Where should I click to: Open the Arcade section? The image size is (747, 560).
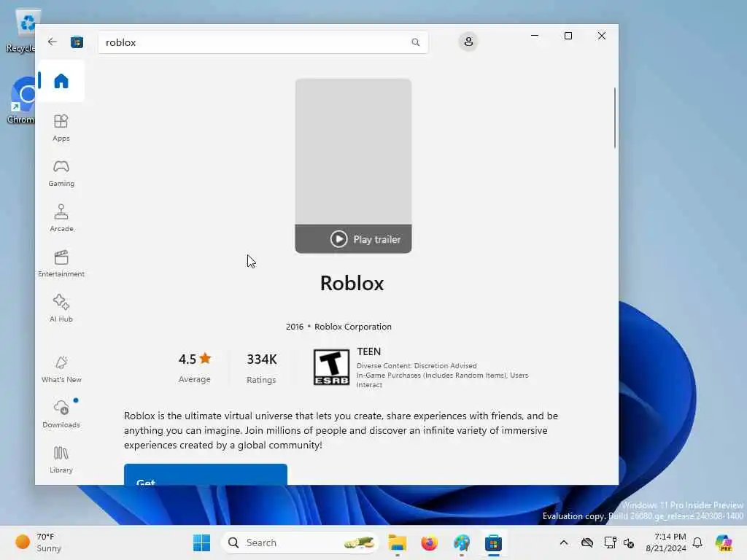[61, 218]
